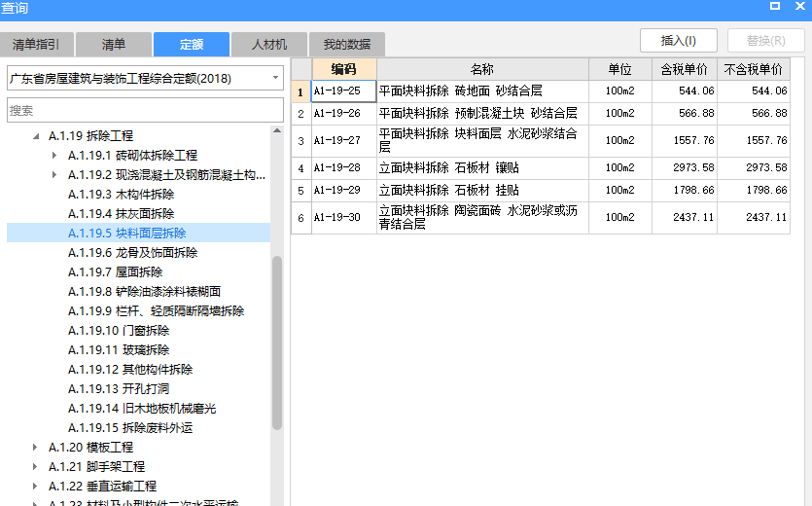This screenshot has height=506, width=812.
Task: Select A.1.19.14 旧木地板机械磨光
Action: point(142,408)
